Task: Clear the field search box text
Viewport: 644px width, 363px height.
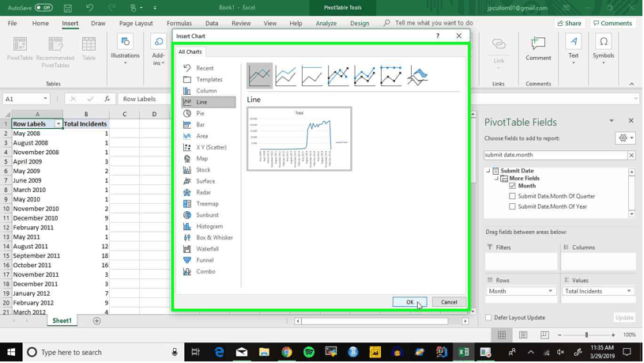Action: (x=631, y=155)
